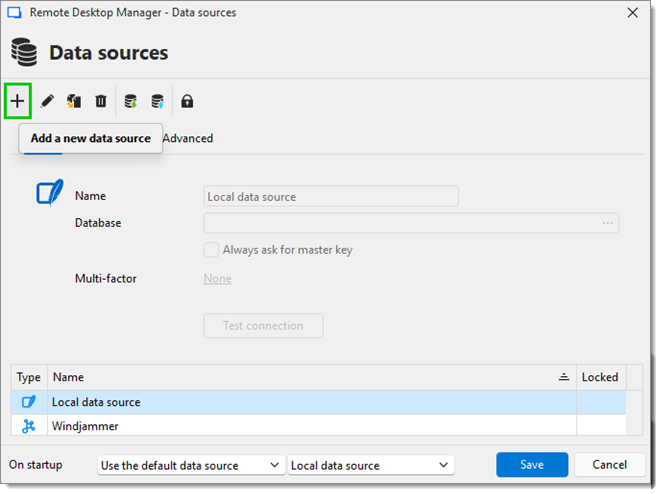Viewport: 661px width, 494px height.
Task: Click the Windjammer type icon in list
Action: (x=29, y=426)
